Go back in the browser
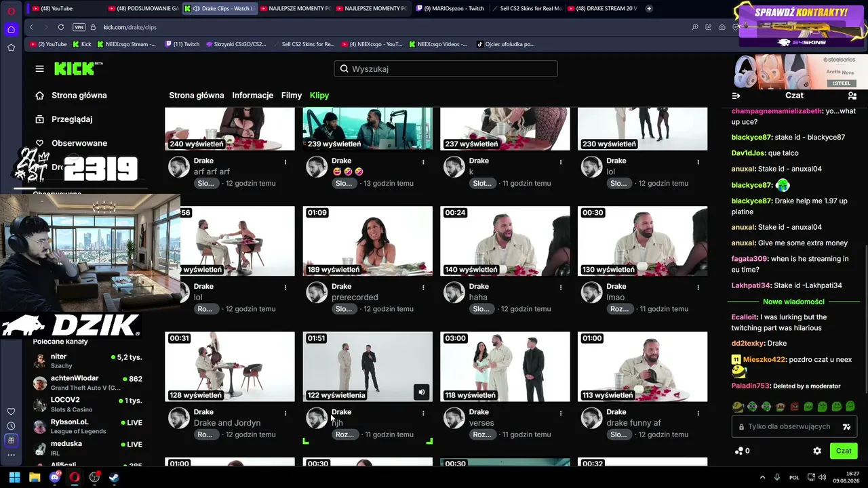Image resolution: width=868 pixels, height=488 pixels. (x=31, y=27)
